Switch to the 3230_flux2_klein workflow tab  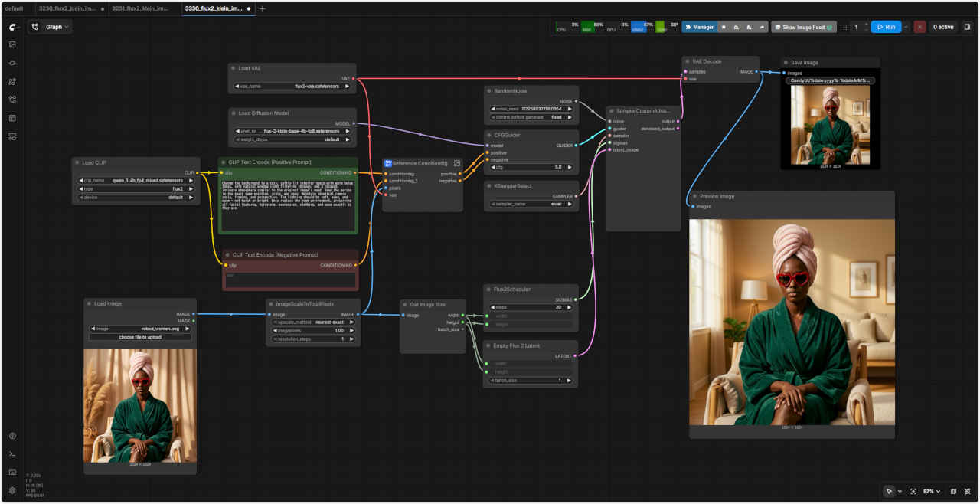pyautogui.click(x=66, y=8)
